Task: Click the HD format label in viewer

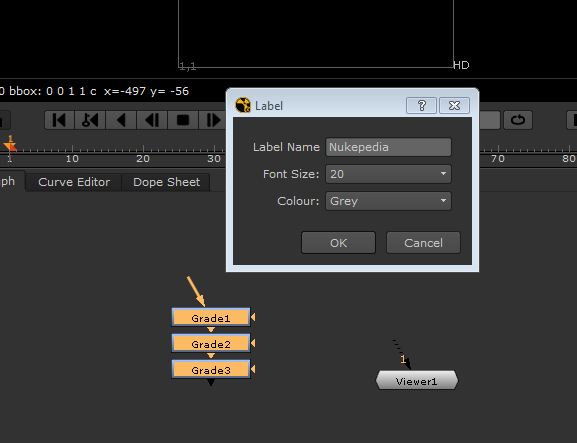Action: [461, 65]
